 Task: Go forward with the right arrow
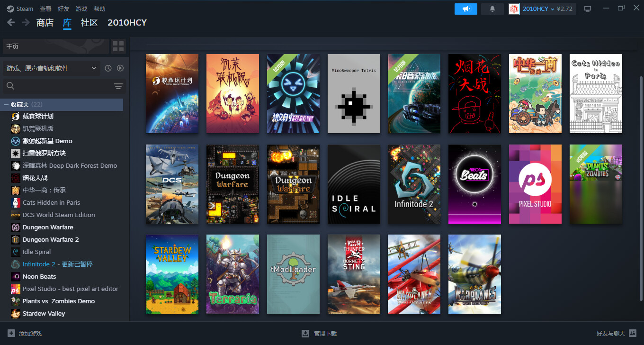tap(26, 22)
